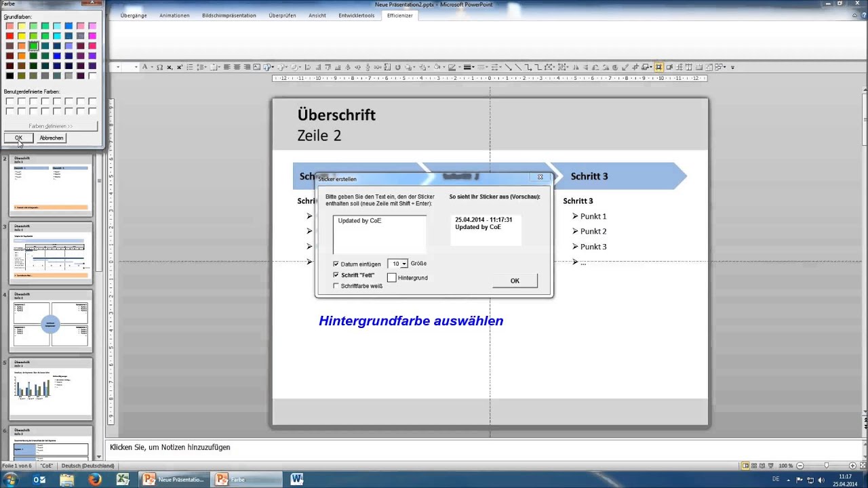
Task: Center text using toolbar icon
Action: pos(237,67)
